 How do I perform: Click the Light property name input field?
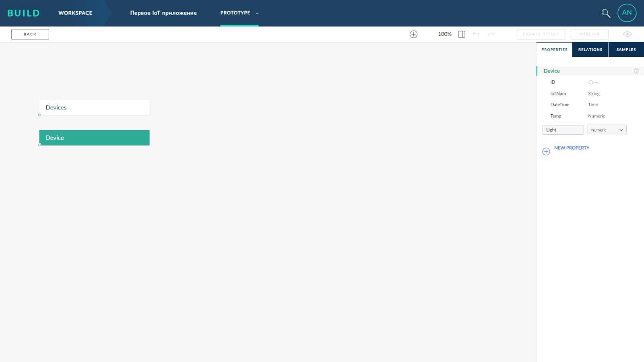tap(563, 130)
